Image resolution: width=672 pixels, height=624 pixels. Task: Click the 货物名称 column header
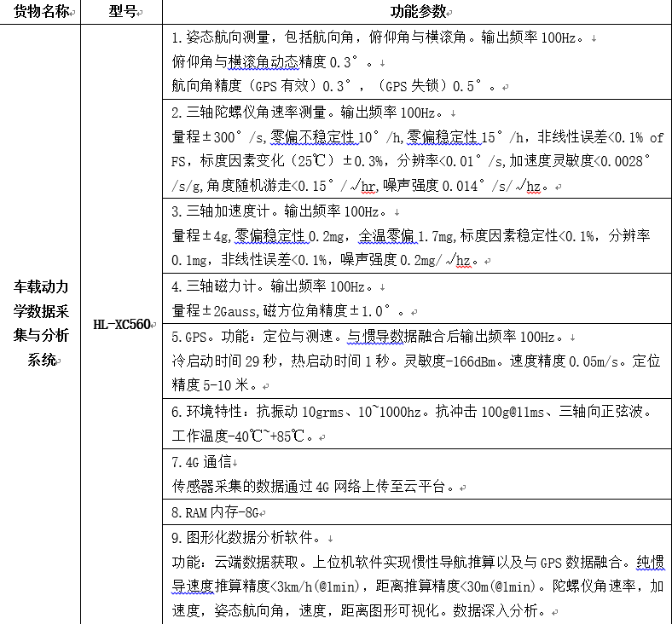click(x=41, y=12)
